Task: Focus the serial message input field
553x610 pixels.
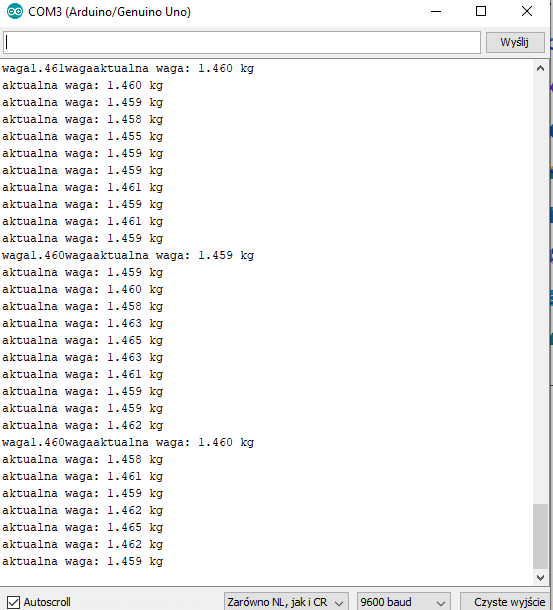Action: (242, 42)
